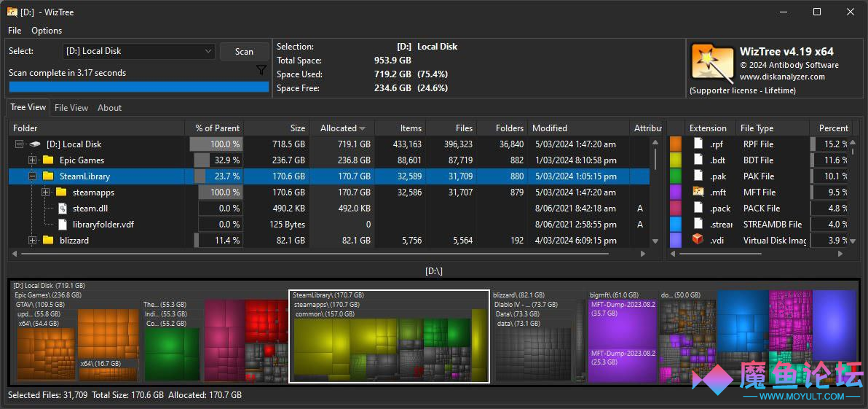Click the GTAV treemap block
The width and height of the screenshot is (868, 409).
tap(77, 341)
